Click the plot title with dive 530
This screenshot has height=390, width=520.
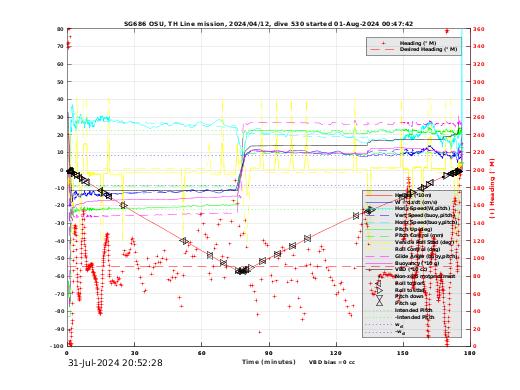[x=268, y=24]
